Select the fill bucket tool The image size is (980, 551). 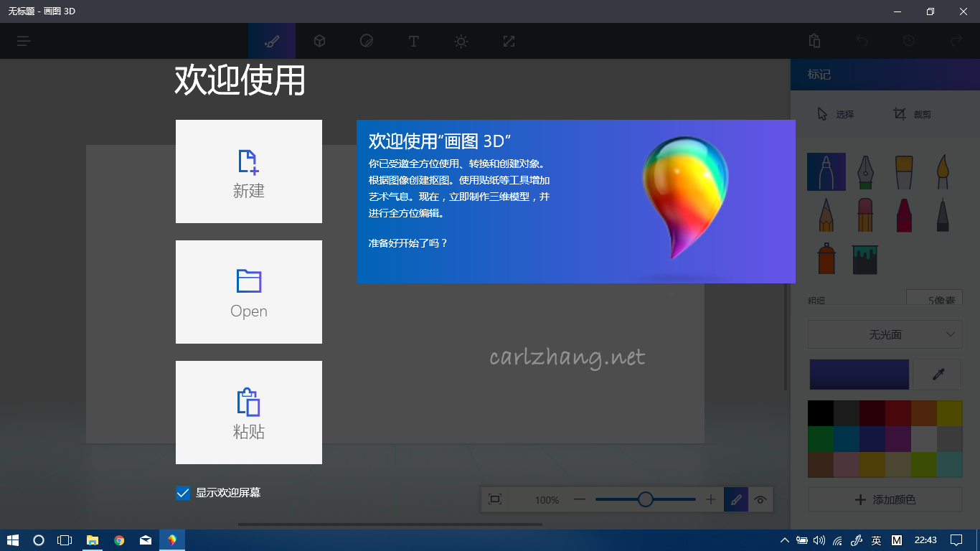pyautogui.click(x=864, y=258)
